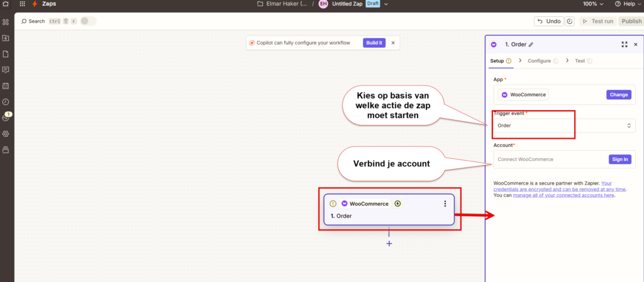Open the Home icon in top-left corner
644x282 pixels.
[5, 4]
